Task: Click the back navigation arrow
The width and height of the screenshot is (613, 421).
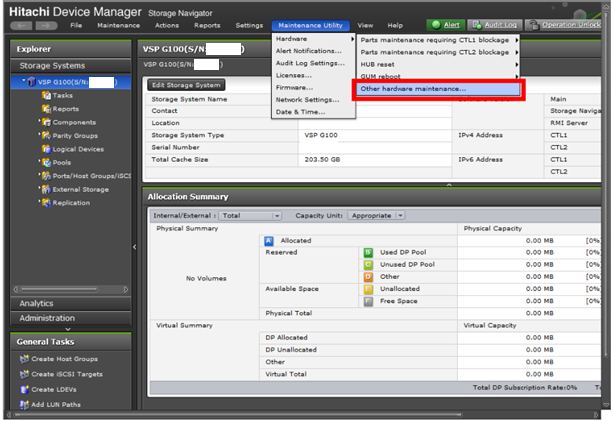Action: click(22, 25)
